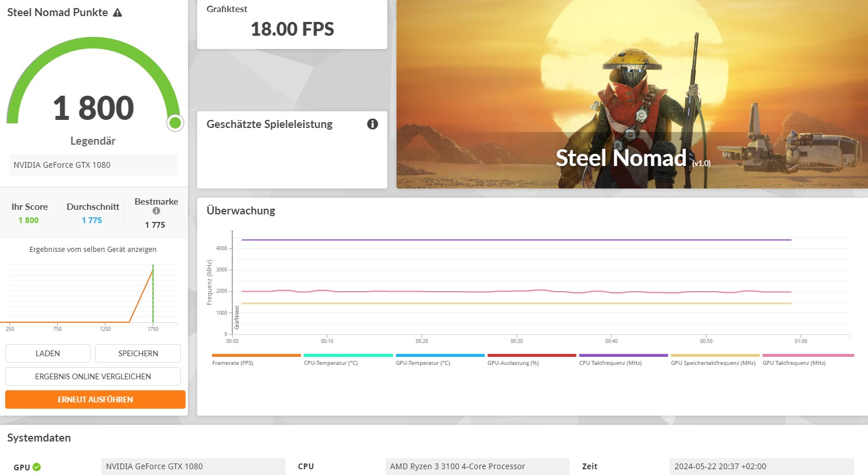Image resolution: width=868 pixels, height=475 pixels.
Task: Click the LADEN button
Action: (x=48, y=353)
